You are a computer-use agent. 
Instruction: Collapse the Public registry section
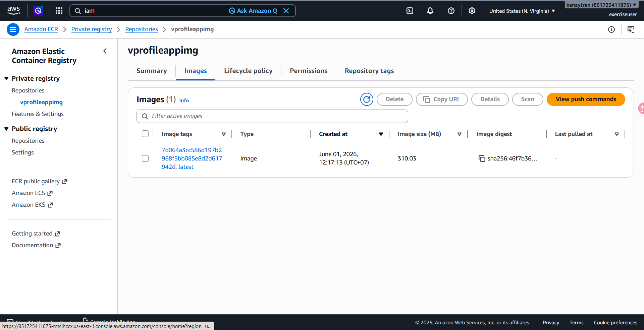click(x=6, y=129)
